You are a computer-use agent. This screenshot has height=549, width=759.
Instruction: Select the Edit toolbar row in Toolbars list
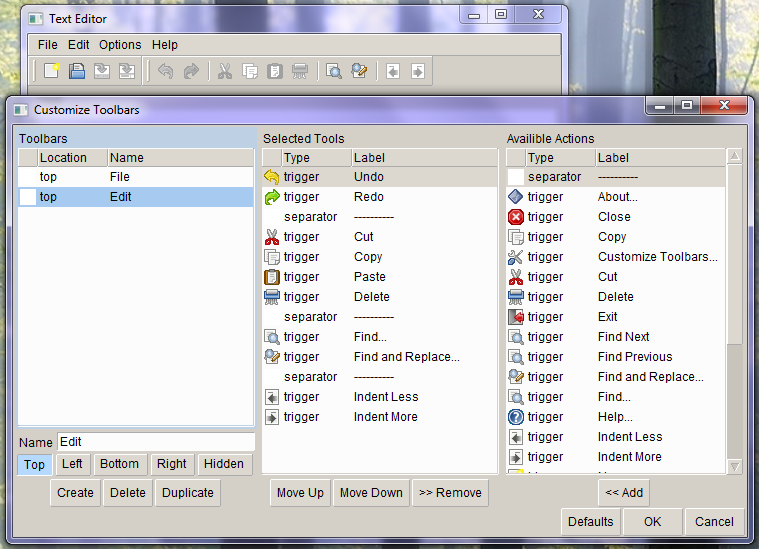click(136, 197)
